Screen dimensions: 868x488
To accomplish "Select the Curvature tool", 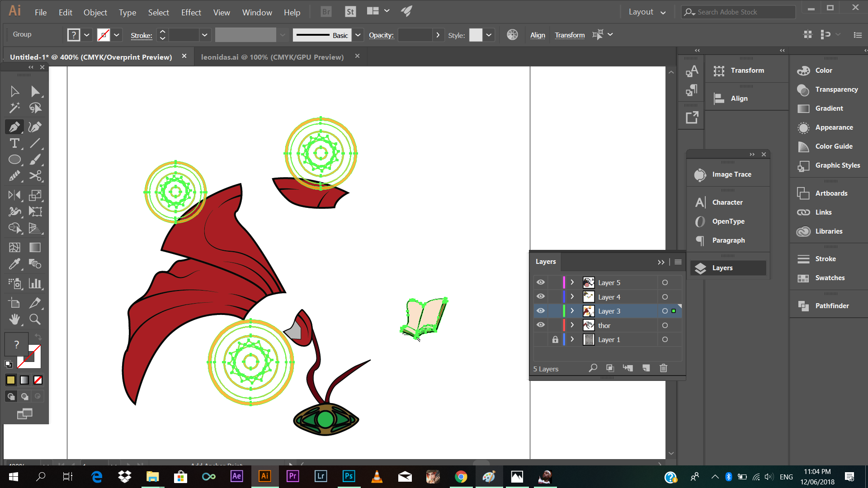I will pos(35,127).
